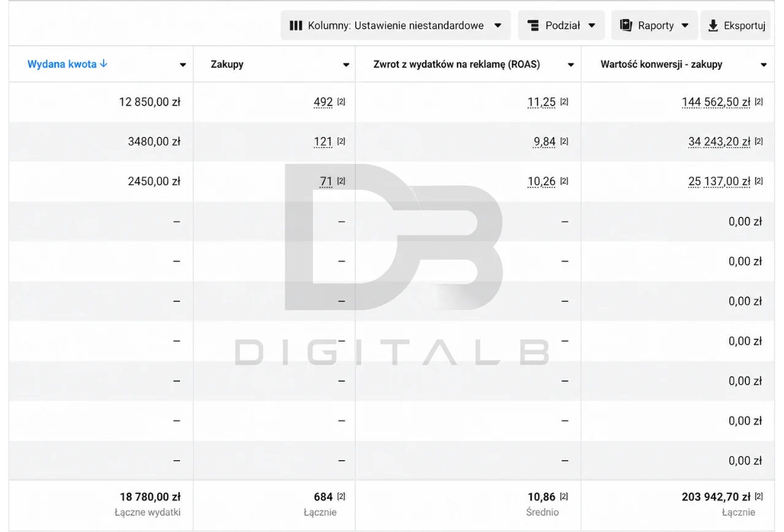
Task: Click the ROAS value 11,25
Action: tap(542, 102)
